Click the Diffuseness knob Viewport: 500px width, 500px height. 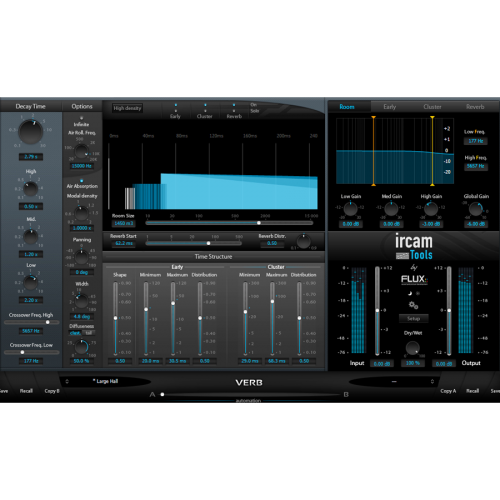(81, 347)
